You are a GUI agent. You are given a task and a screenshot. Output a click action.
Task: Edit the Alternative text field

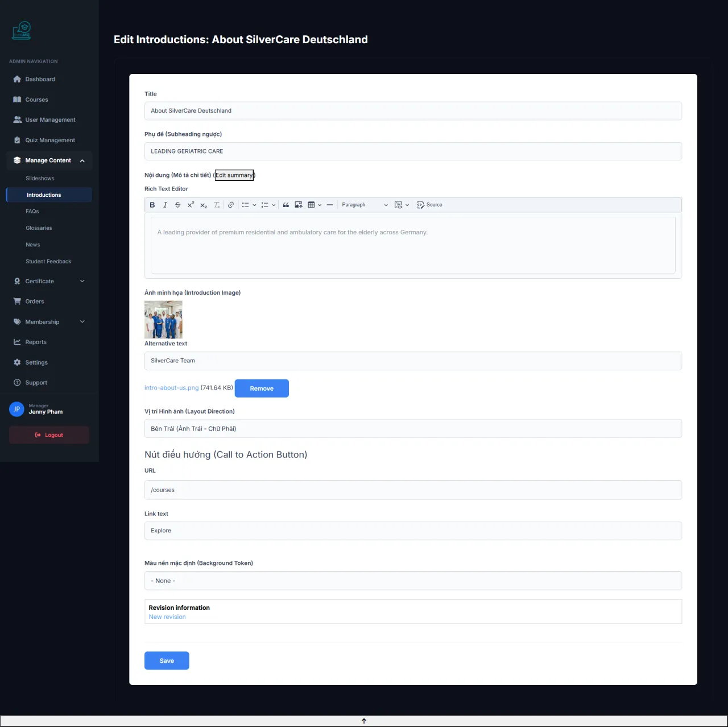(x=413, y=361)
